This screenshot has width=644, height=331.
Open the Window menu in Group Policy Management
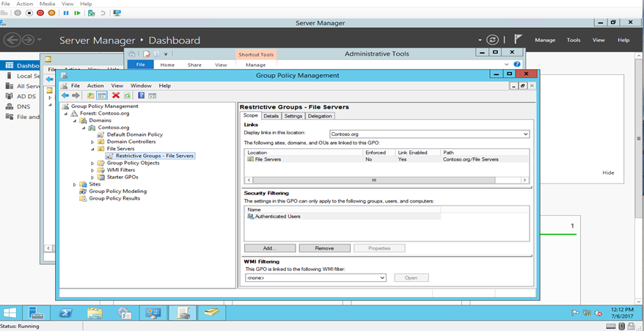pos(141,86)
